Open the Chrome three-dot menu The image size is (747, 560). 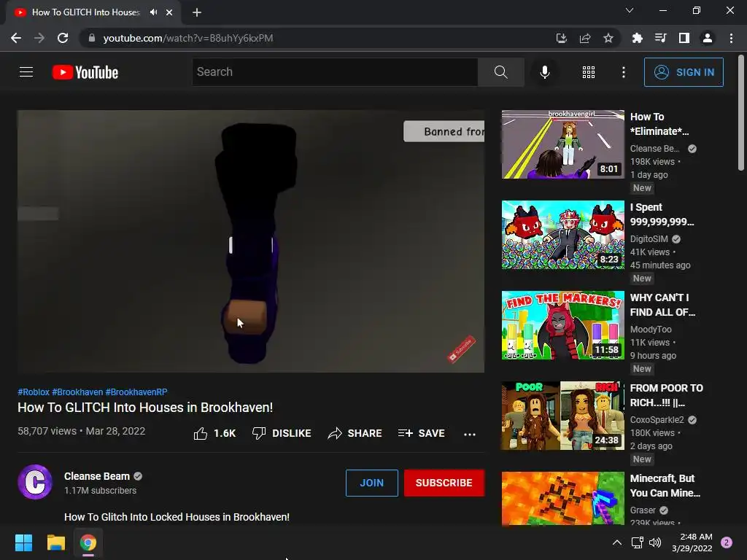[x=731, y=38]
